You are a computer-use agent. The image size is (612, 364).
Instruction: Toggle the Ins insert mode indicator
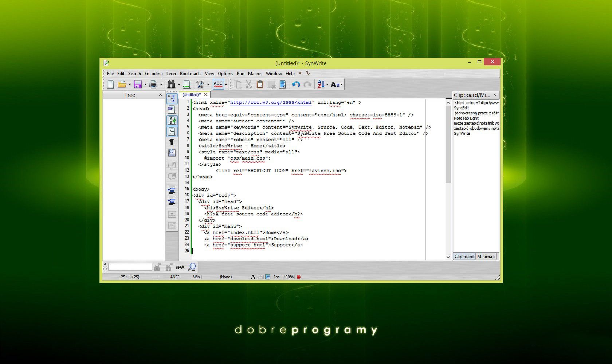[x=277, y=277]
